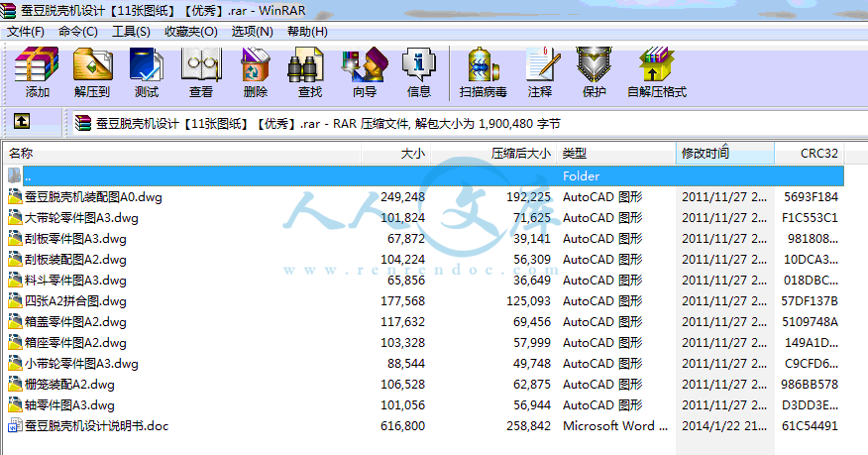Click icon of 大带轮零件图A3.dwg
Viewport: 868px width, 455px height.
(15, 217)
